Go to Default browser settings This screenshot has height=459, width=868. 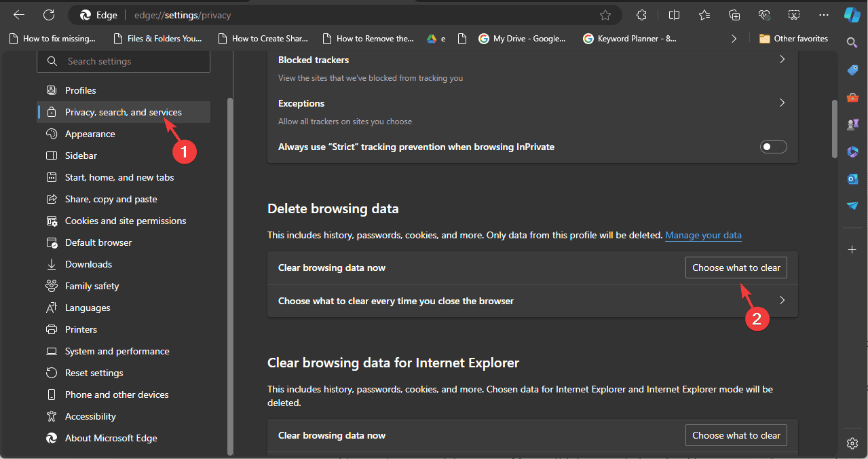124,242
